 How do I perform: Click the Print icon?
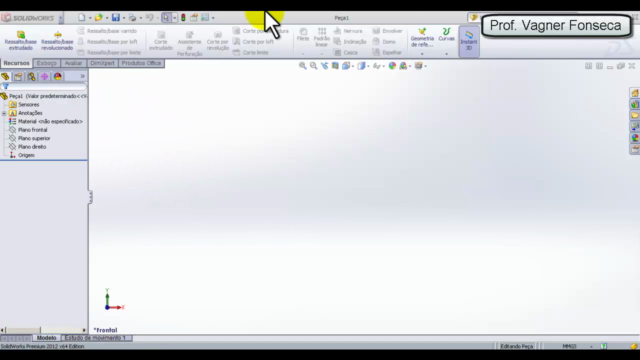pos(132,18)
